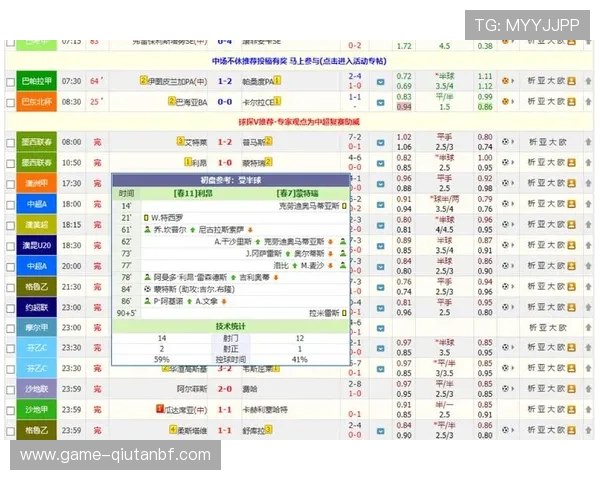Click the orange person icon in the 沙地甲 23:59 row
The height and width of the screenshot is (480, 600).
tap(571, 410)
